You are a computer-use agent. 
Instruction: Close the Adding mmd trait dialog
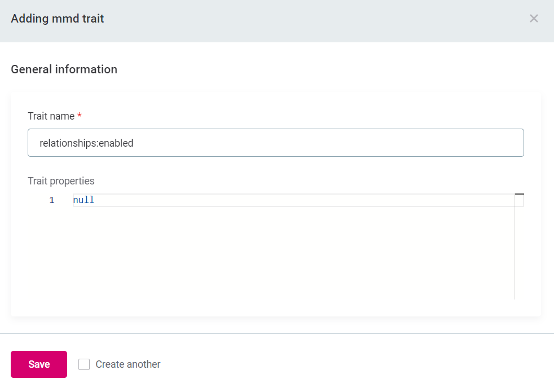tap(533, 19)
